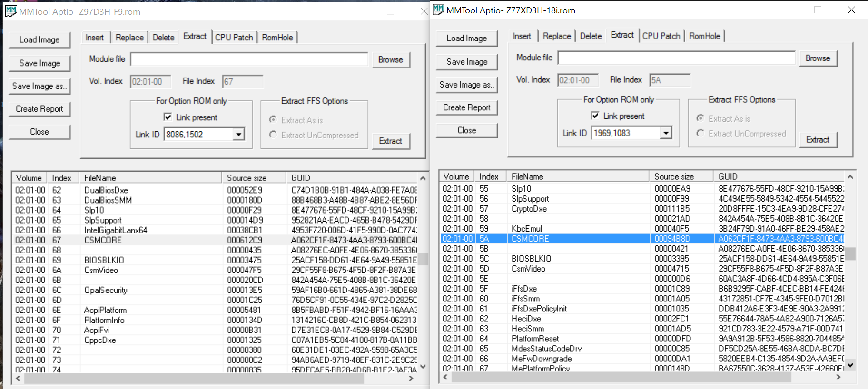This screenshot has width=868, height=389.
Task: Click Close button in Z77XD3H window
Action: 467,130
